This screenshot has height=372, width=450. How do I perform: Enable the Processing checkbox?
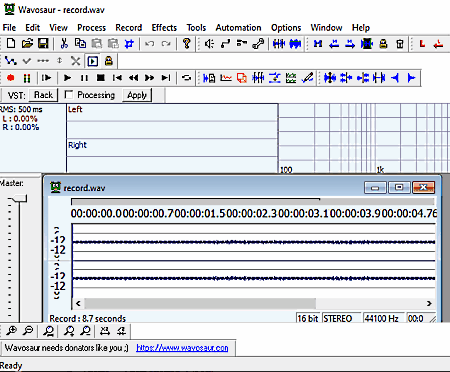69,95
